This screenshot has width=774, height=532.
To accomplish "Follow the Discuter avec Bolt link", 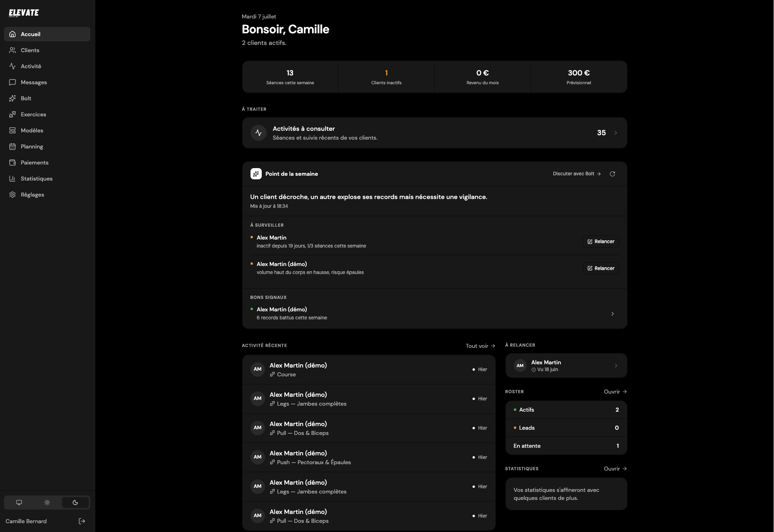I will pos(576,174).
